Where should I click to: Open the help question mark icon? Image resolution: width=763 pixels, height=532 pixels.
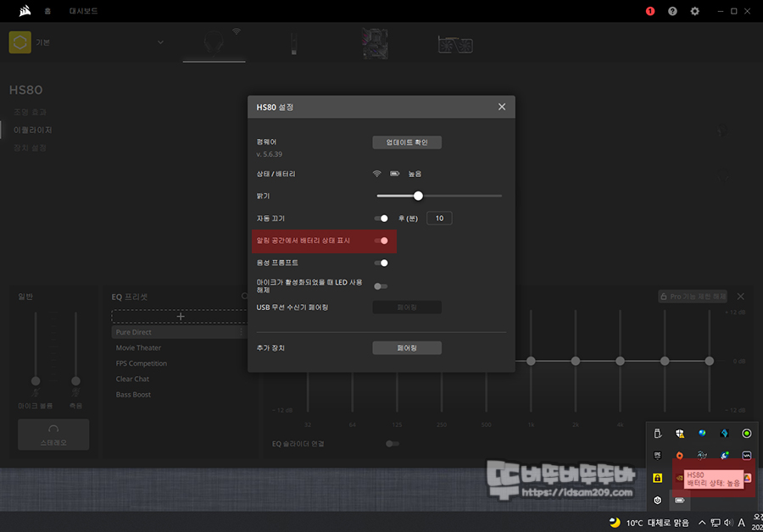[672, 11]
